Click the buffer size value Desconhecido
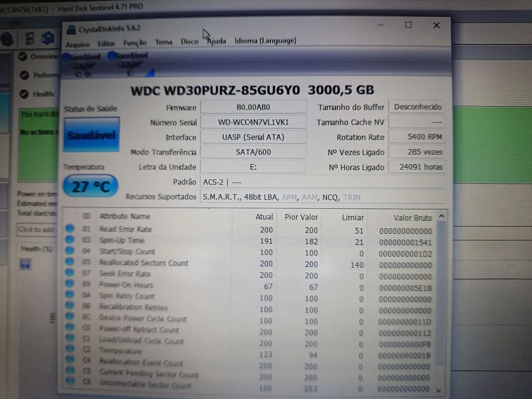 click(x=416, y=107)
